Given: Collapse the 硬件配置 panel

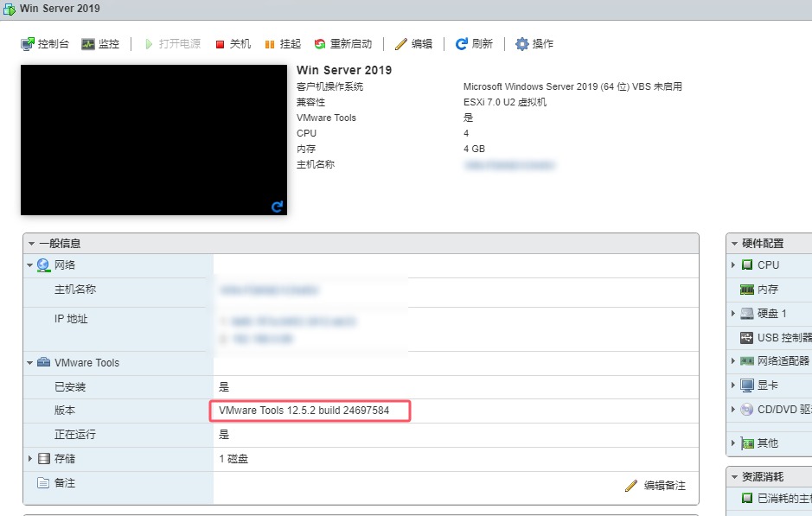Looking at the screenshot, I should click(x=734, y=244).
